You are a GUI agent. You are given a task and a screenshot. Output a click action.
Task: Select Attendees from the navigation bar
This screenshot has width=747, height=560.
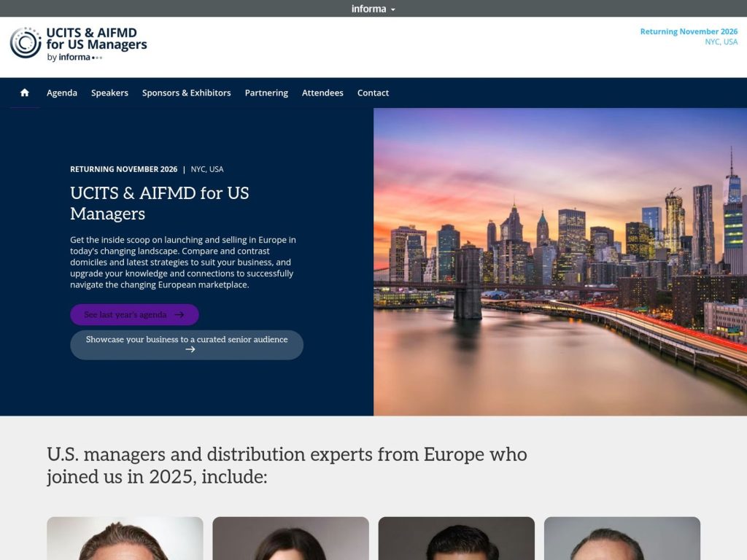click(322, 93)
